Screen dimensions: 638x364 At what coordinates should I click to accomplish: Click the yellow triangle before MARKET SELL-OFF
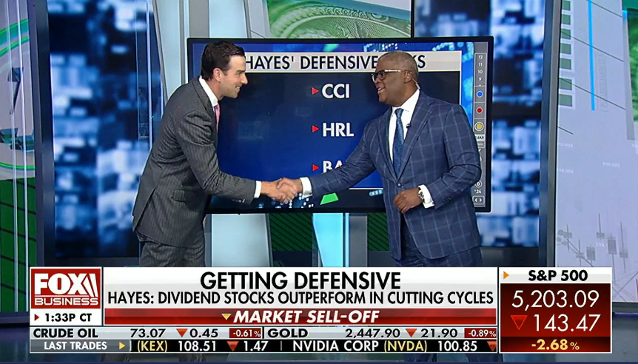click(x=226, y=317)
